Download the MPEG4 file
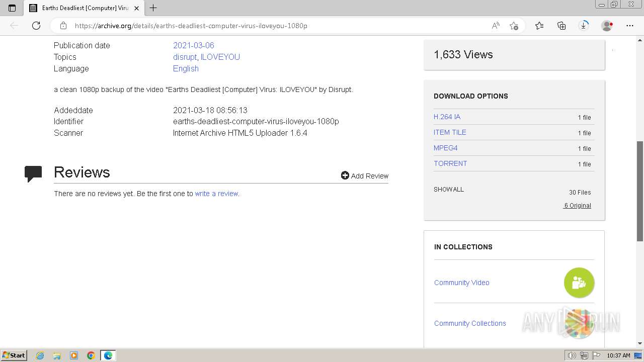The image size is (644, 362). (446, 148)
